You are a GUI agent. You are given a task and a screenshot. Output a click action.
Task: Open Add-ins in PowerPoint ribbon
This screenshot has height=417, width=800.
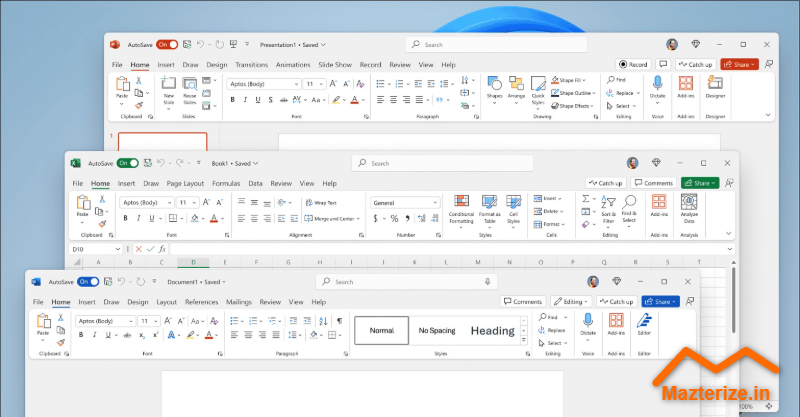coord(686,87)
